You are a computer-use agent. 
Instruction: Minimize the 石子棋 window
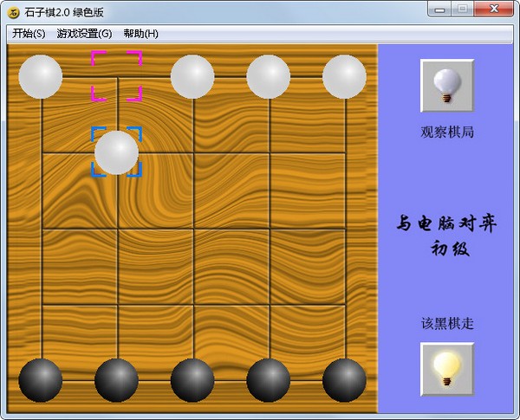coord(439,10)
